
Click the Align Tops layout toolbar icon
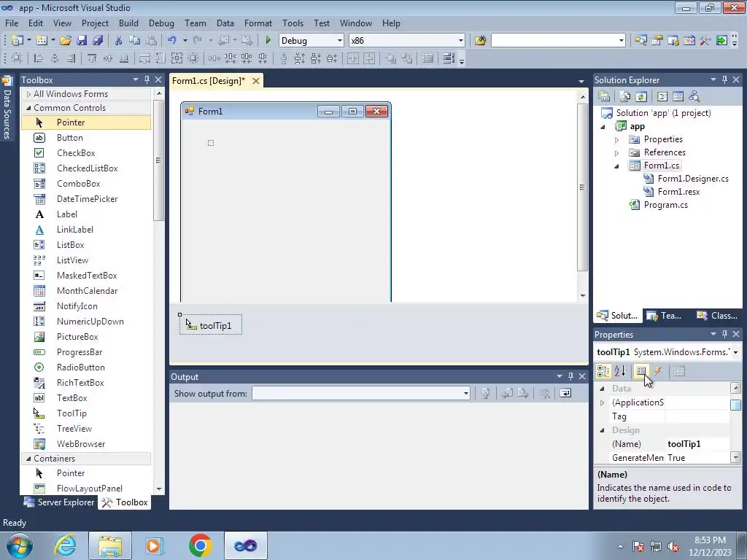coord(91,58)
